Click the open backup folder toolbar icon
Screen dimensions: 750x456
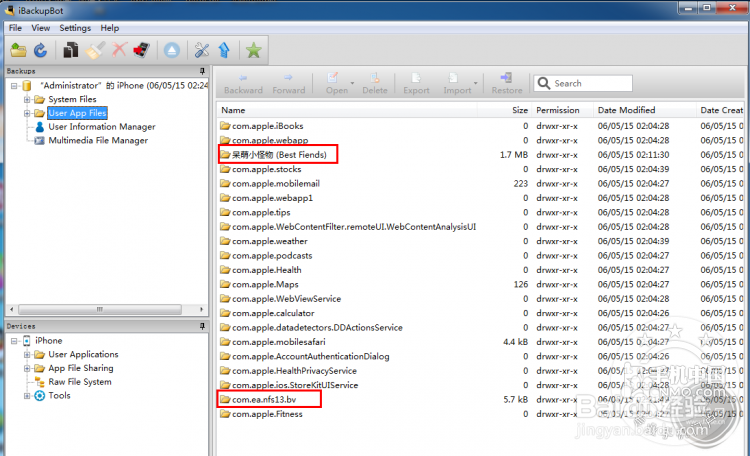coord(18,50)
